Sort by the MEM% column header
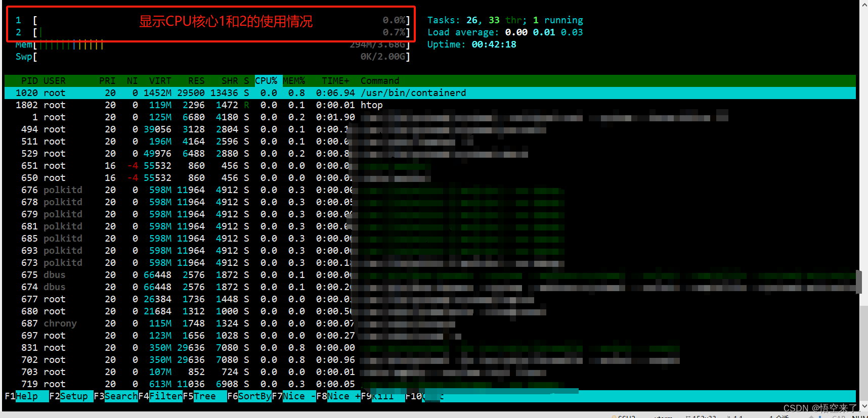Viewport: 868px width, 418px height. 294,81
